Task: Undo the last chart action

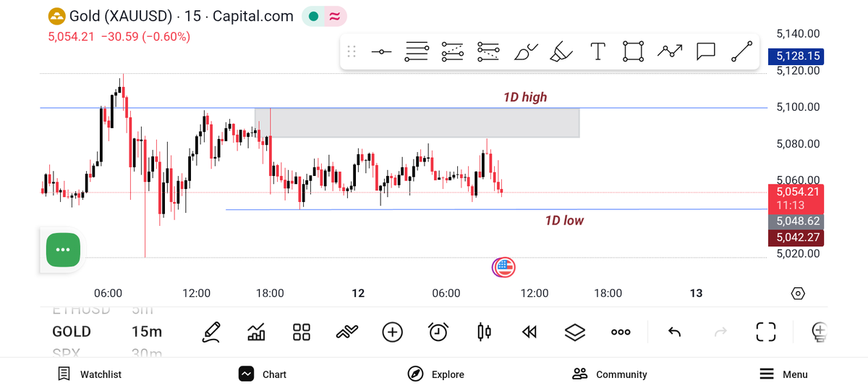Action: pos(674,332)
